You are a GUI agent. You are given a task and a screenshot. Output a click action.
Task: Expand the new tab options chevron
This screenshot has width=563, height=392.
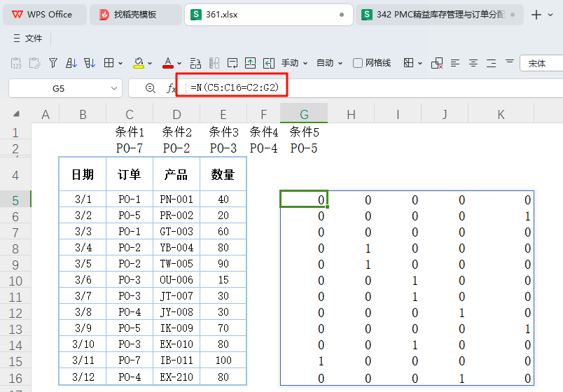[x=550, y=15]
